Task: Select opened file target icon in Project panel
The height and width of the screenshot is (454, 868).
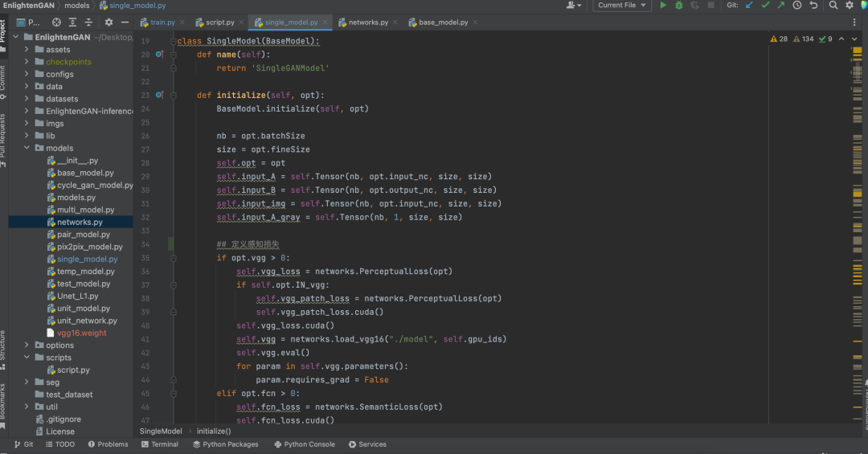Action: click(56, 22)
